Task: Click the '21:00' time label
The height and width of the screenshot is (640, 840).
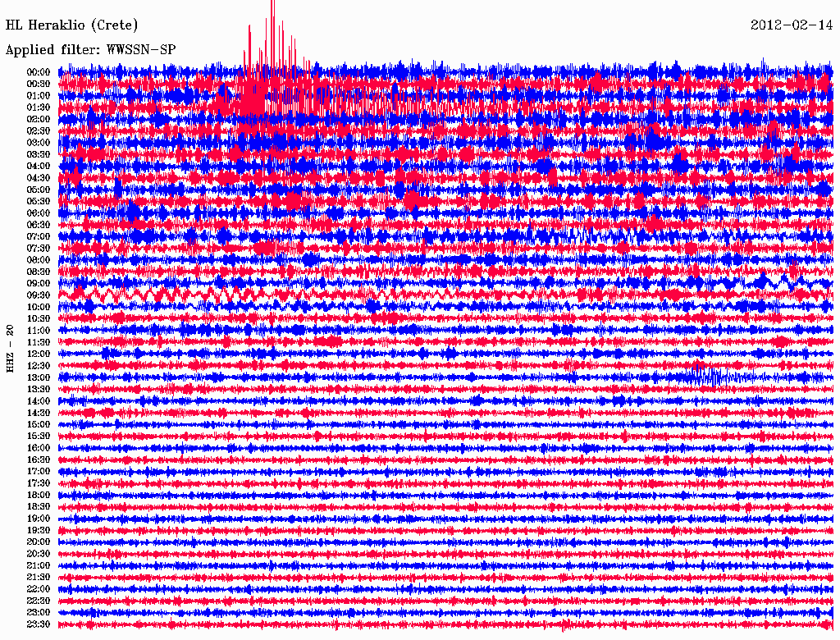Action: [x=39, y=566]
